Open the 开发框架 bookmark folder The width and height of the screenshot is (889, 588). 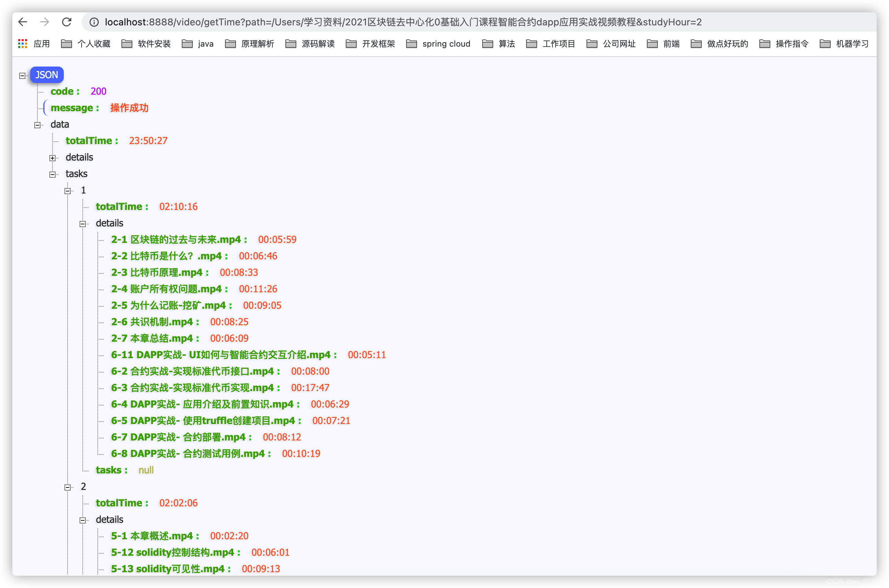[370, 44]
